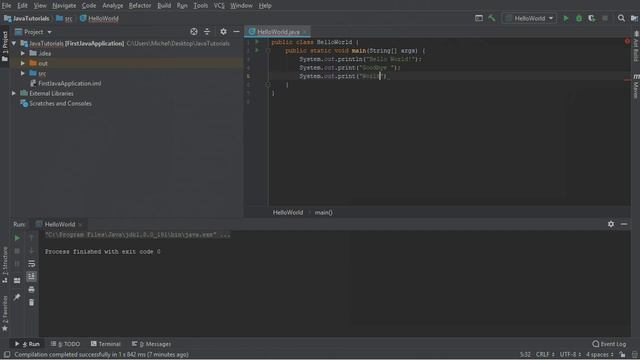Viewport: 640px width, 360px height.
Task: Run main from gutter arrow on line 2
Action: coord(257,50)
